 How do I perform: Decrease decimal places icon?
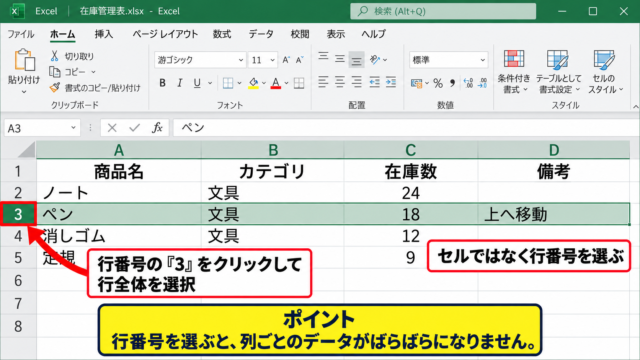[483, 83]
